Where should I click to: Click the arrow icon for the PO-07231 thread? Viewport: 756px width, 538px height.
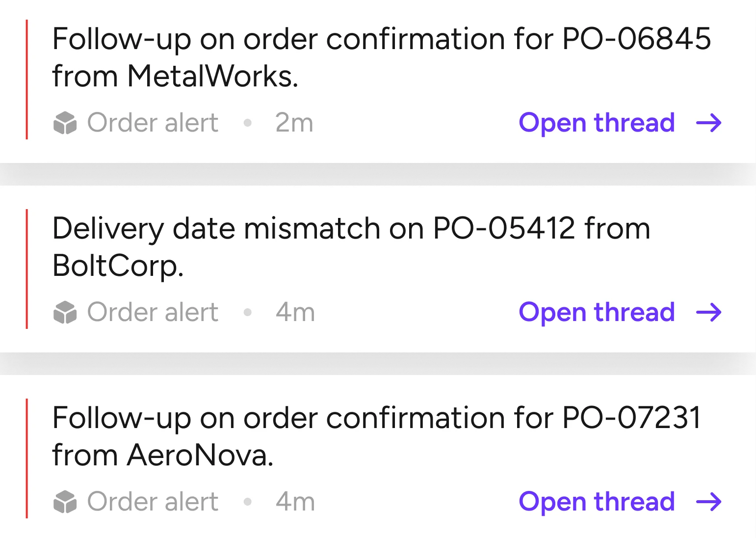(x=709, y=502)
